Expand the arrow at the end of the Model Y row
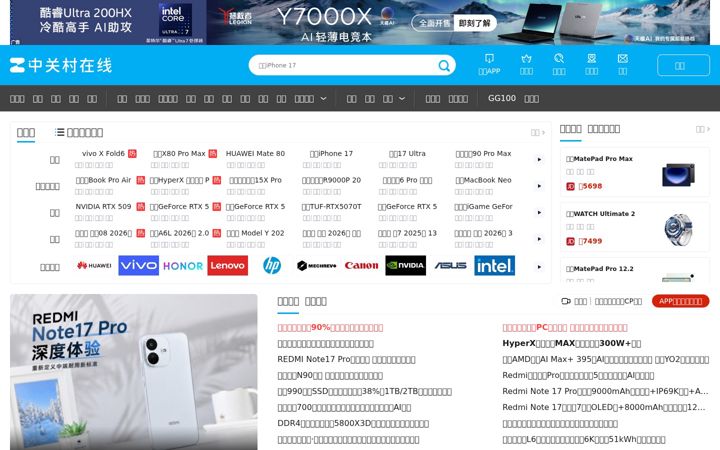720x450 pixels. [x=540, y=239]
